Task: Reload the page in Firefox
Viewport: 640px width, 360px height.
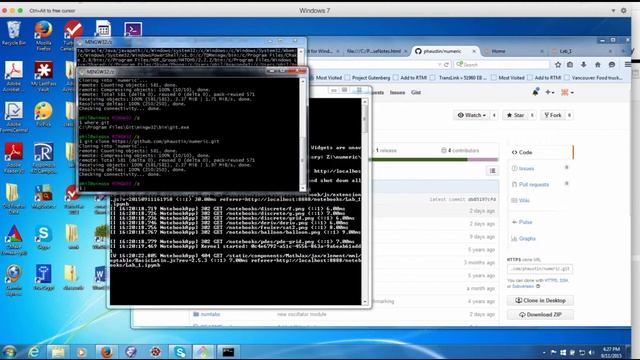Action: click(x=447, y=64)
